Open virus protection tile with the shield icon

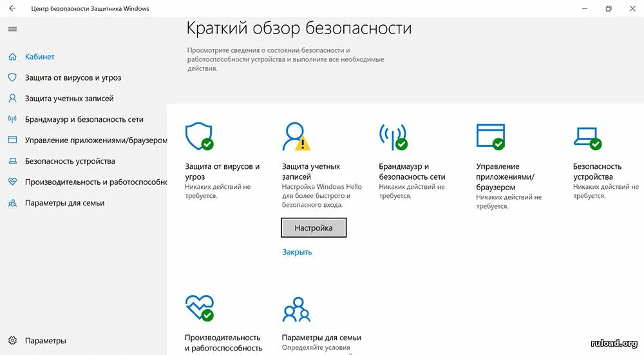coord(199,136)
